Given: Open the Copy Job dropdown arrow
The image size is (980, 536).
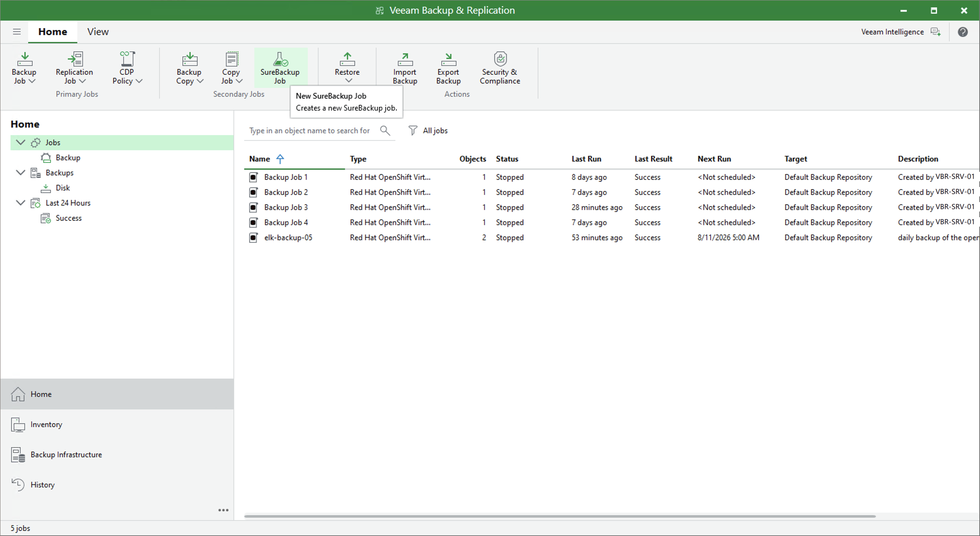Looking at the screenshot, I should tap(239, 81).
